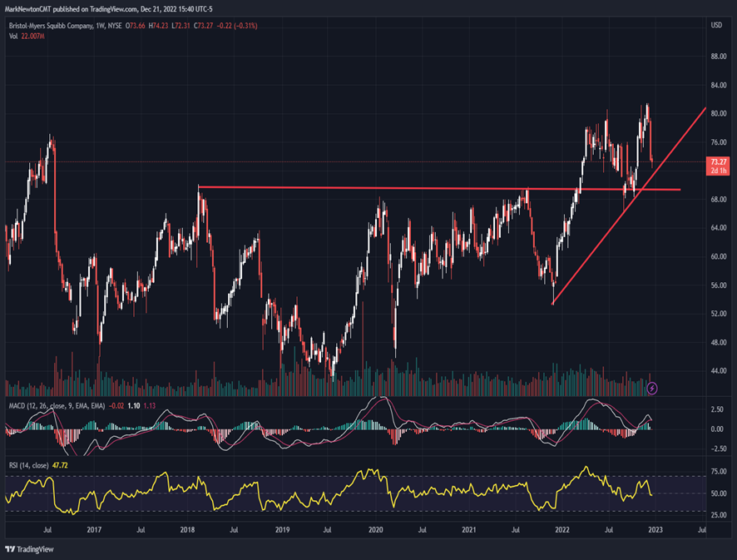Click the MarkNewtonCMT published header text
This screenshot has height=560, width=737.
coord(109,9)
